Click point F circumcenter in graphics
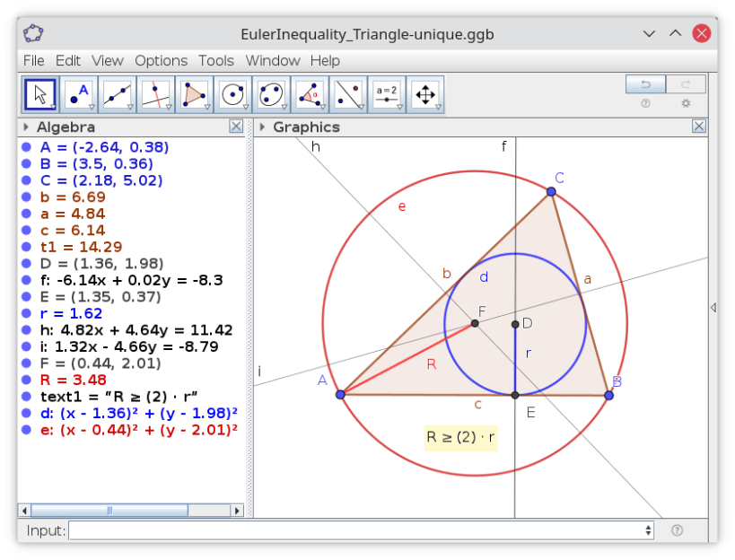735x560 pixels. tap(475, 323)
